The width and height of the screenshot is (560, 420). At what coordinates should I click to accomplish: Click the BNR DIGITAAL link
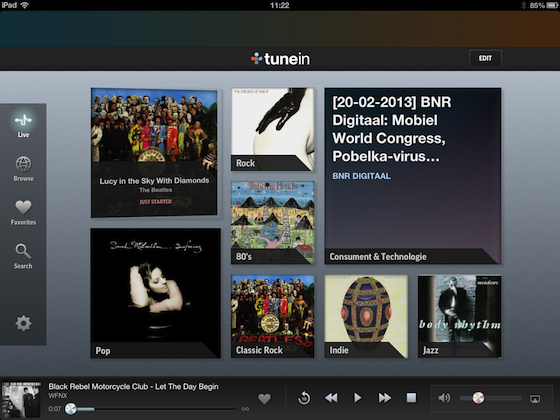(x=361, y=176)
